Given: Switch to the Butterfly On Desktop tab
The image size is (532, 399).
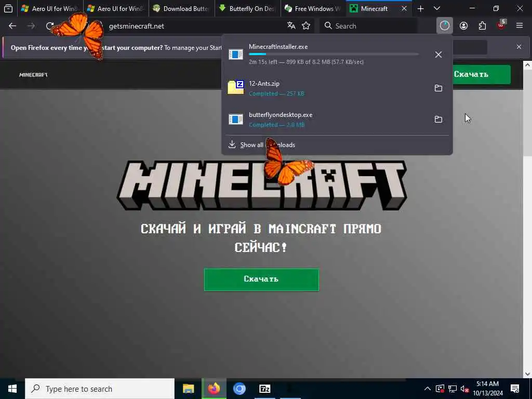Looking at the screenshot, I should (x=247, y=8).
